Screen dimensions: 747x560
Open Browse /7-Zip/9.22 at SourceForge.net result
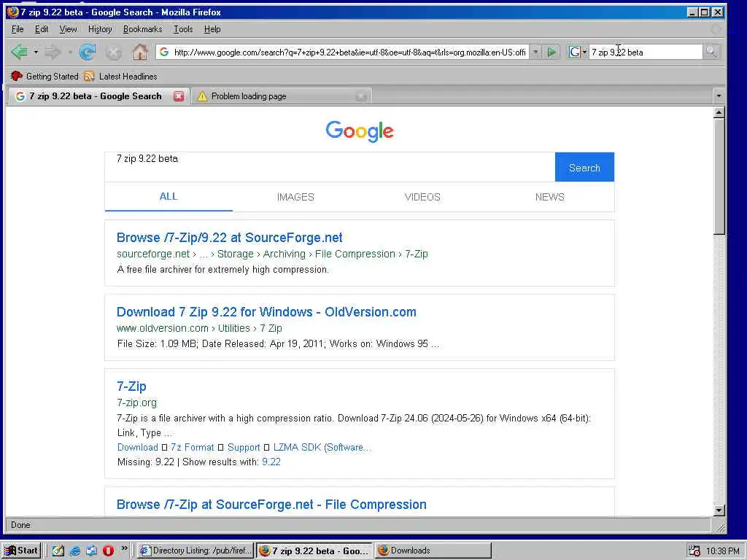(229, 238)
